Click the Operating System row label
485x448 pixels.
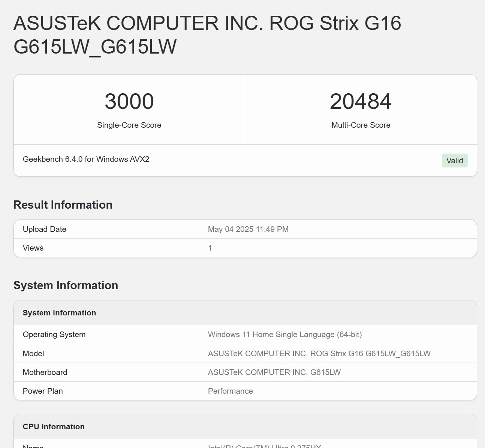pos(54,335)
